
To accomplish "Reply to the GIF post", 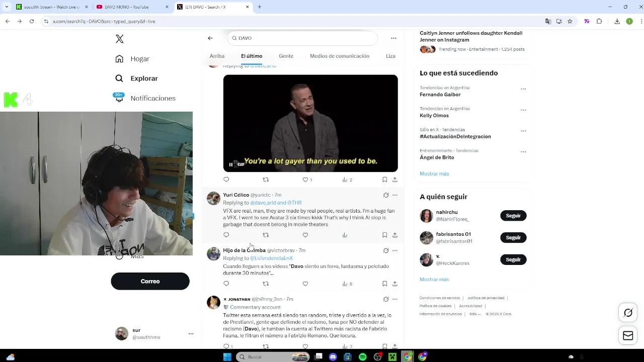I will 226,179.
